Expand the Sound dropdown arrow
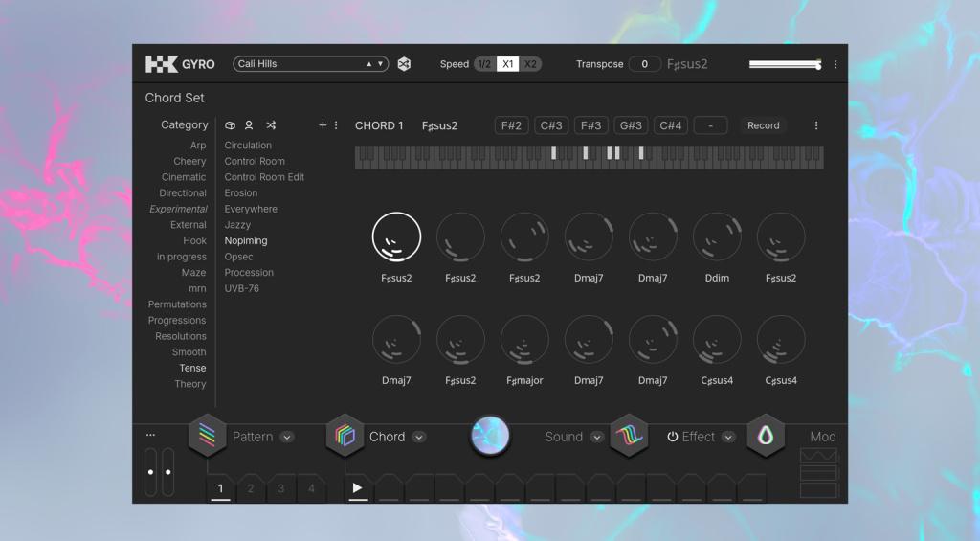This screenshot has width=980, height=541. pos(597,438)
